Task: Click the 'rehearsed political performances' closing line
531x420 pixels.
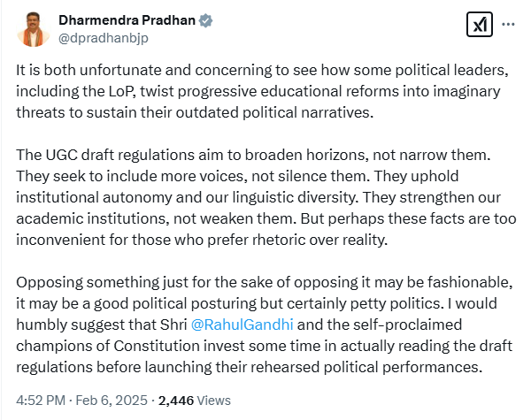Action: (250, 367)
